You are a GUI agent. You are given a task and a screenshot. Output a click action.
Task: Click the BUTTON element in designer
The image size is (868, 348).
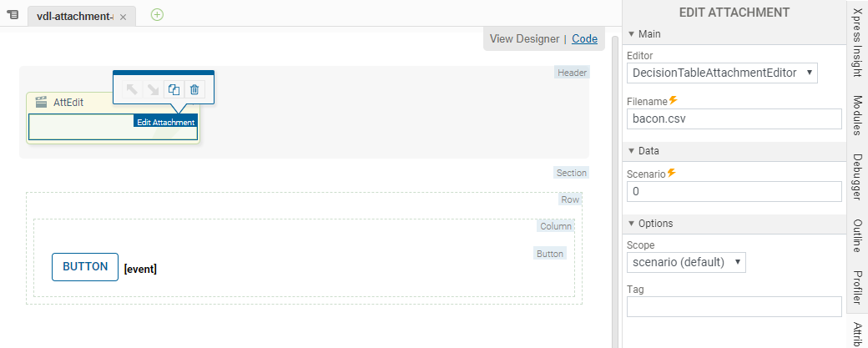85,267
